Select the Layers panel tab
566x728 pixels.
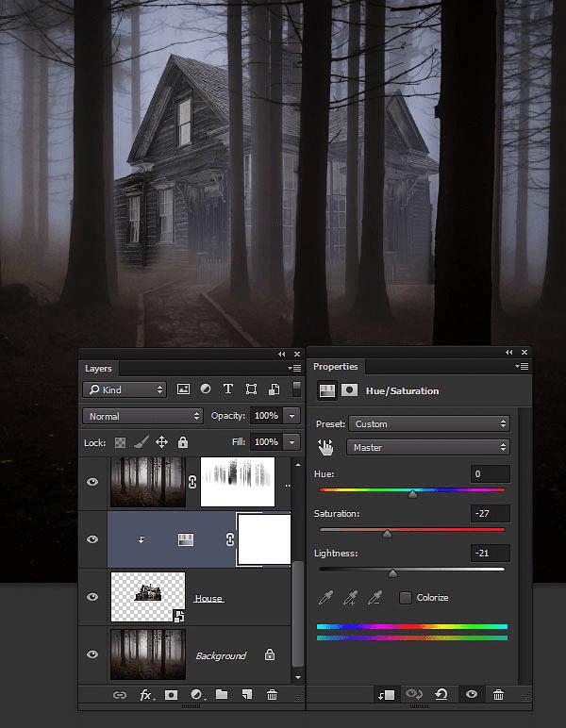click(98, 369)
